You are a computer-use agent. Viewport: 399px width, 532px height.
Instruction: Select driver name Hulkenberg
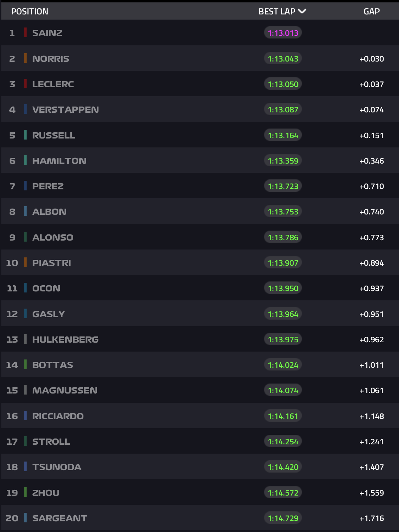point(65,340)
